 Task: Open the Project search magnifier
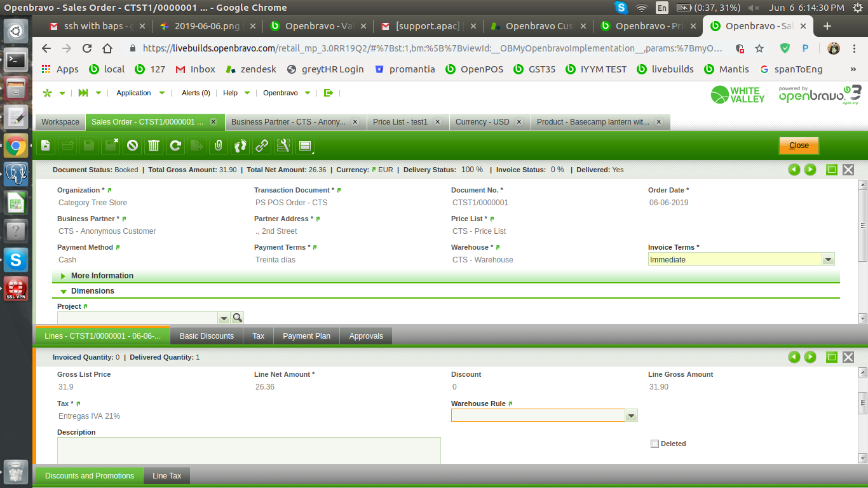[238, 318]
